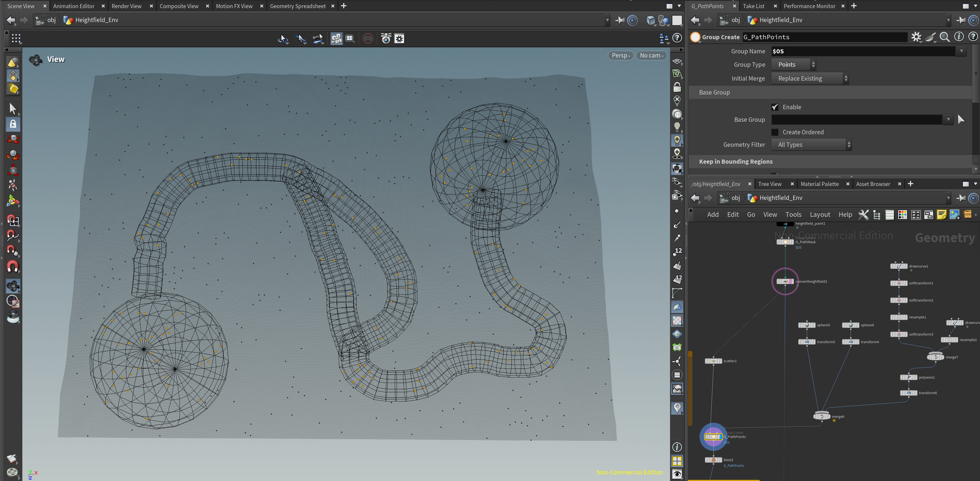Click the colored grid palette icon in the network toolbar

pyautogui.click(x=902, y=214)
